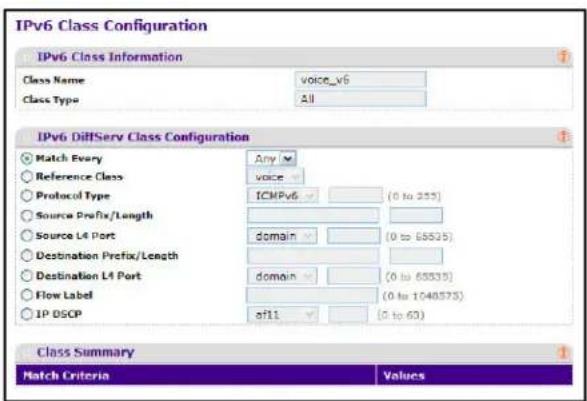
Task: Click help icon in Class Summary header
Action: click(x=563, y=353)
